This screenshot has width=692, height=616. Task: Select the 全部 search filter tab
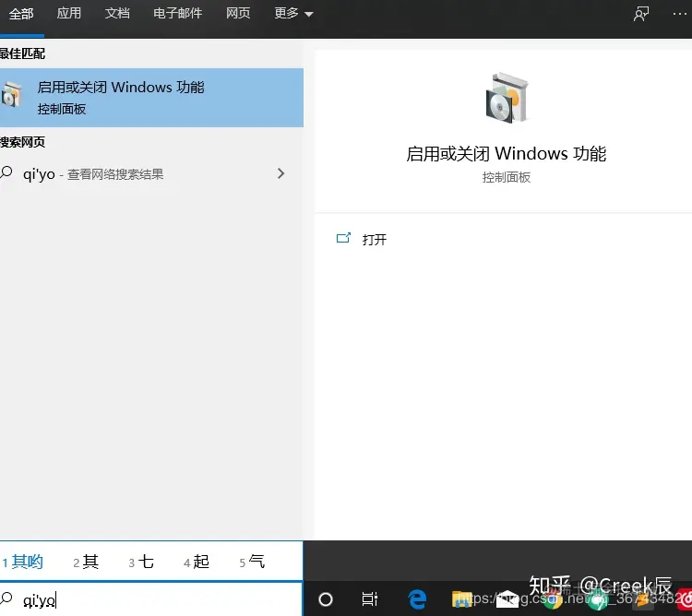point(20,14)
